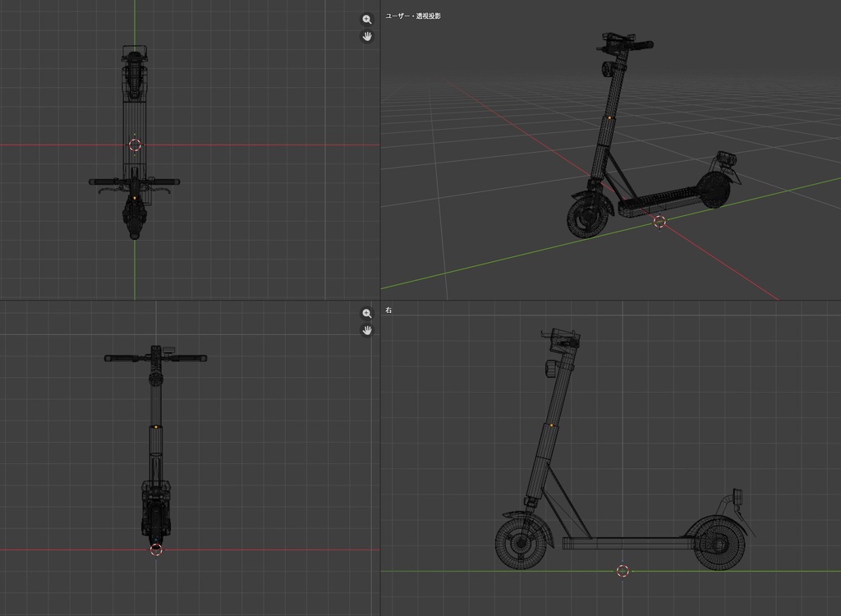Click the "ユーザー・透視投影" viewport label
Viewport: 841px width, 616px height.
[x=413, y=16]
